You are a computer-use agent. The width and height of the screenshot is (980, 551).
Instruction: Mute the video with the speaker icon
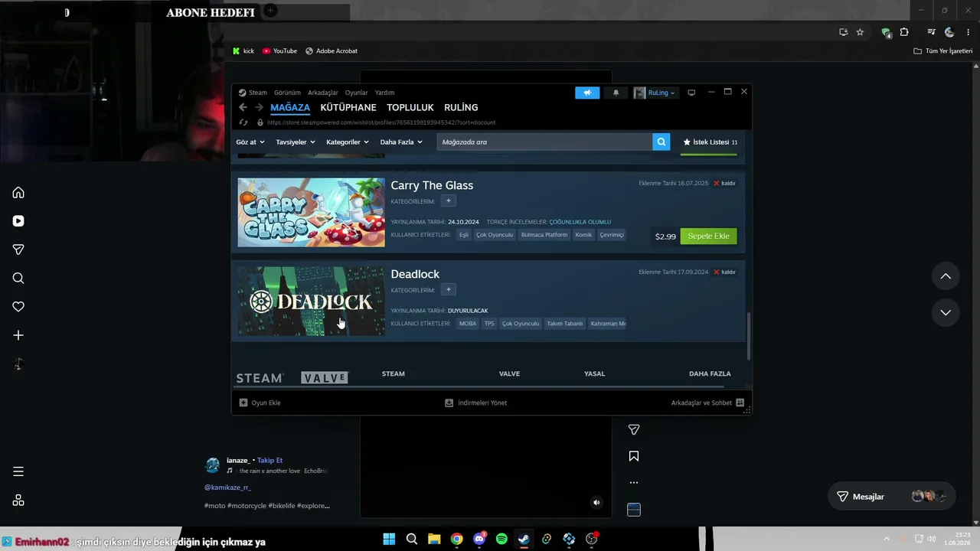(596, 503)
